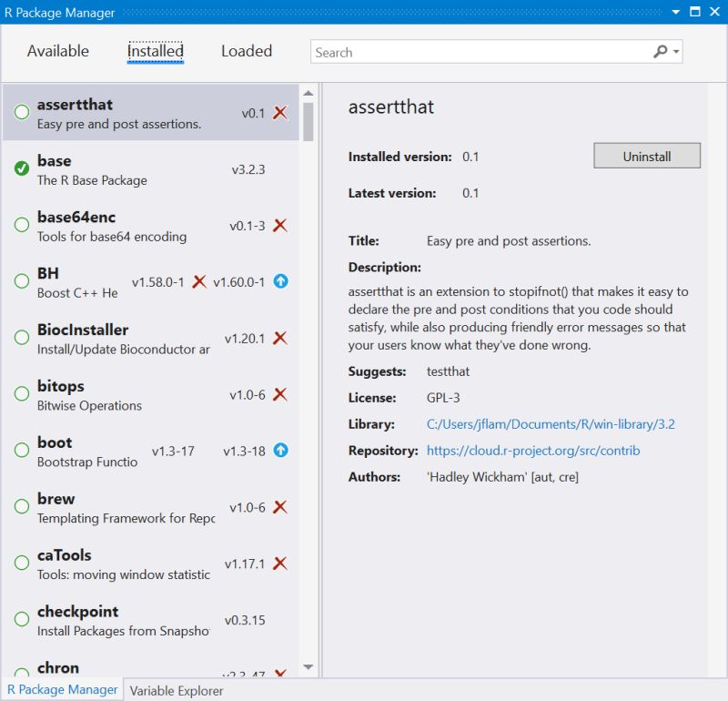Toggle BiocInstaller's status circle
728x701 pixels.
[x=20, y=337]
